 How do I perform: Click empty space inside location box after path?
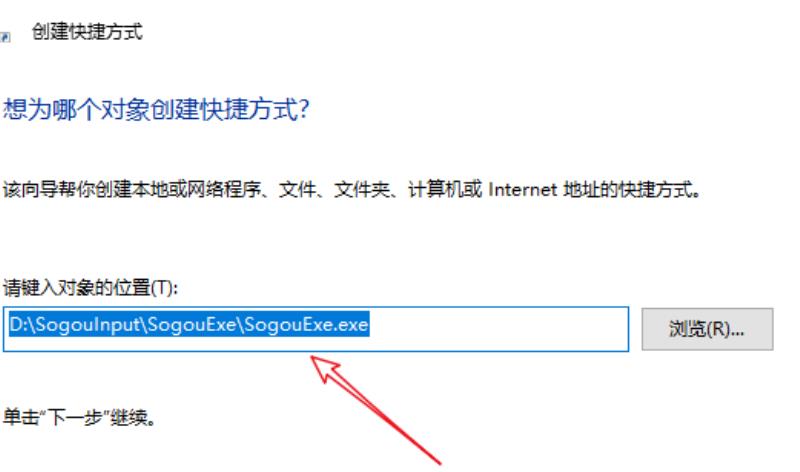[497, 329]
